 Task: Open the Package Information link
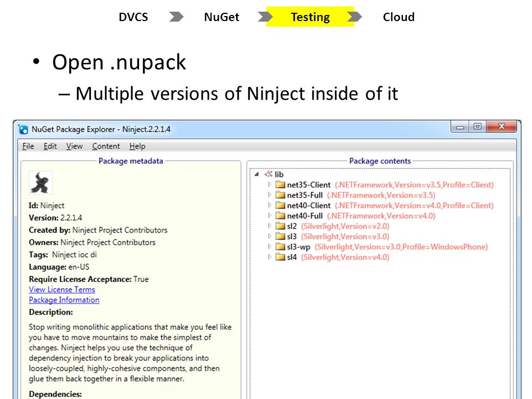tap(64, 300)
